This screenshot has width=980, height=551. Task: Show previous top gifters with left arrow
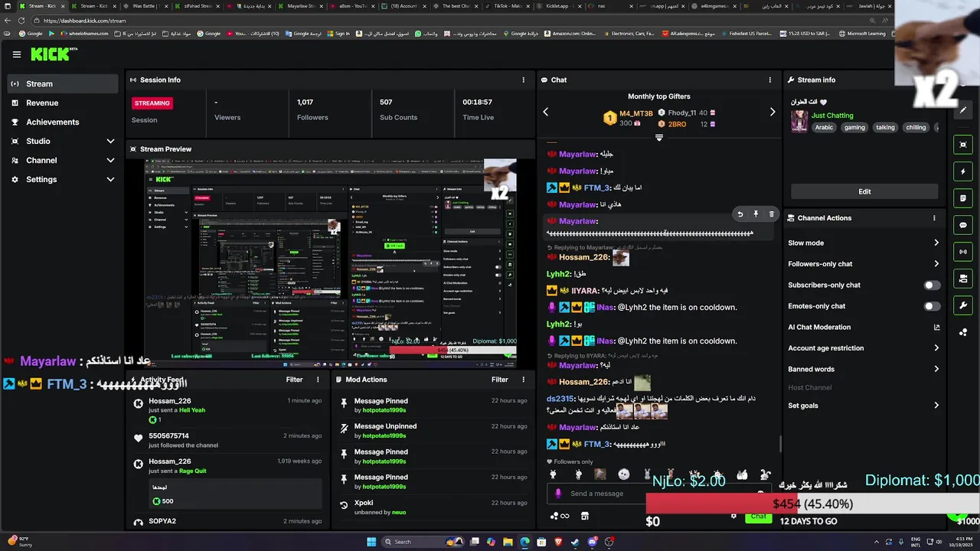pyautogui.click(x=546, y=112)
